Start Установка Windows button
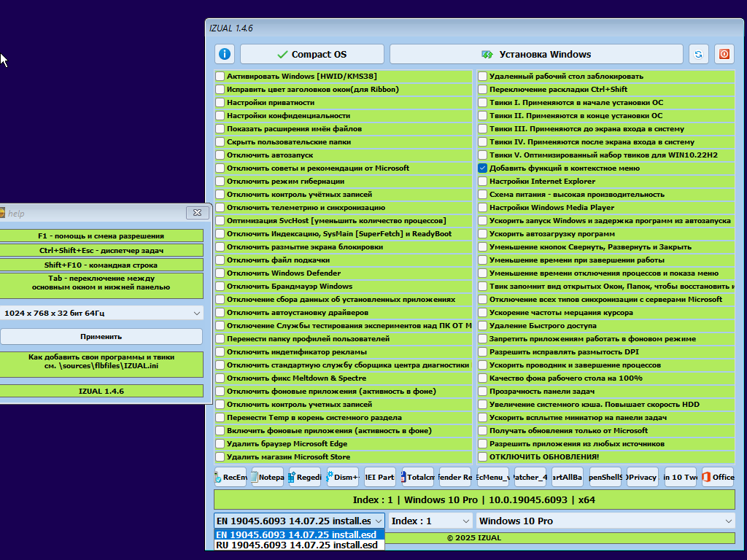 click(536, 54)
